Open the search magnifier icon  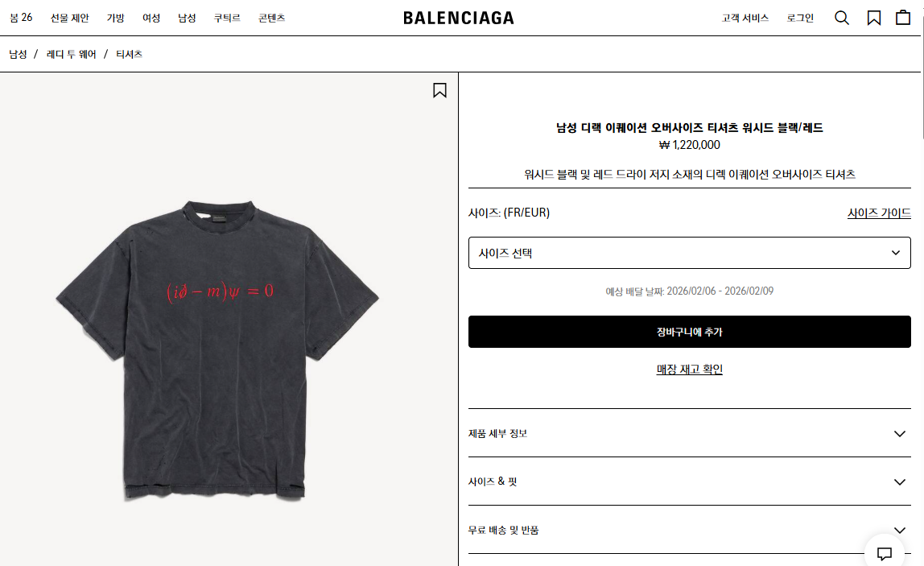pyautogui.click(x=842, y=18)
